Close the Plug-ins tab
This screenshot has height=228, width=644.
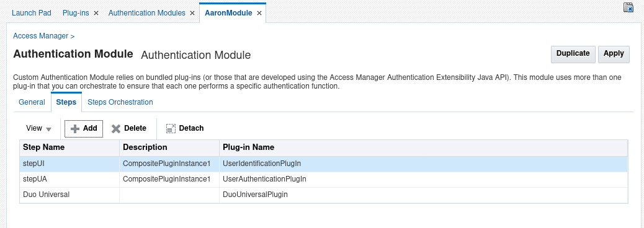(96, 13)
